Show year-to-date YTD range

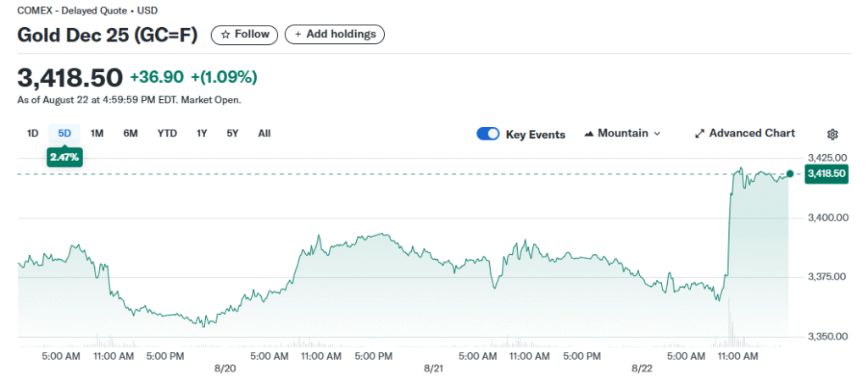[167, 133]
